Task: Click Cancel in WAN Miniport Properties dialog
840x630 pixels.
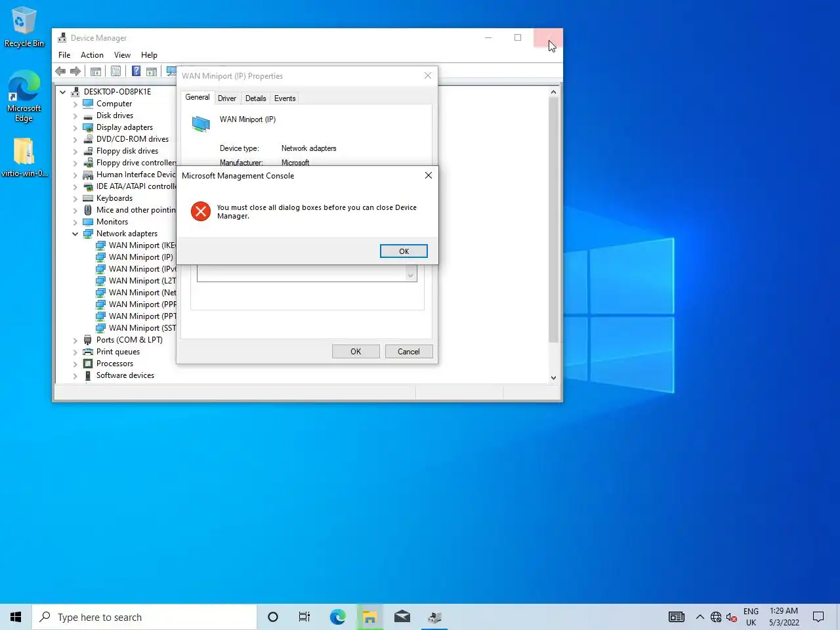Action: pyautogui.click(x=408, y=352)
